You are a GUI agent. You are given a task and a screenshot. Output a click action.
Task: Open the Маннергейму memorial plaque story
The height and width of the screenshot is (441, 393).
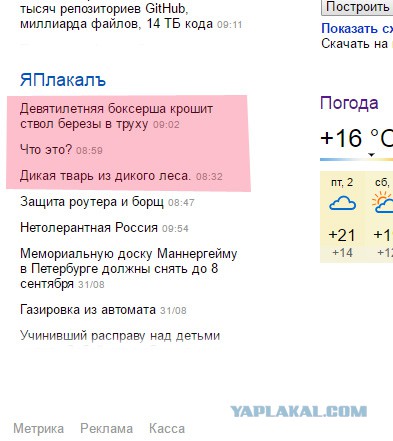pyautogui.click(x=128, y=269)
